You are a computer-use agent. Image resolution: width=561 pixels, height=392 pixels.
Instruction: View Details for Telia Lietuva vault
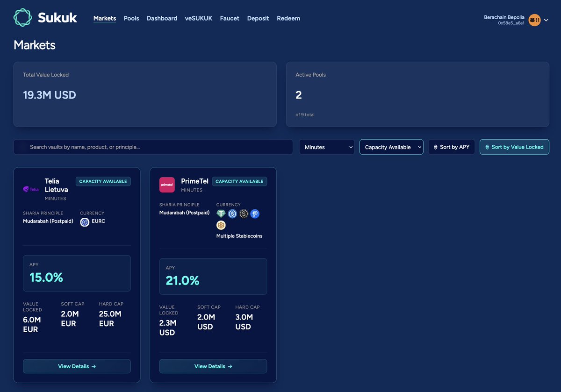[77, 366]
